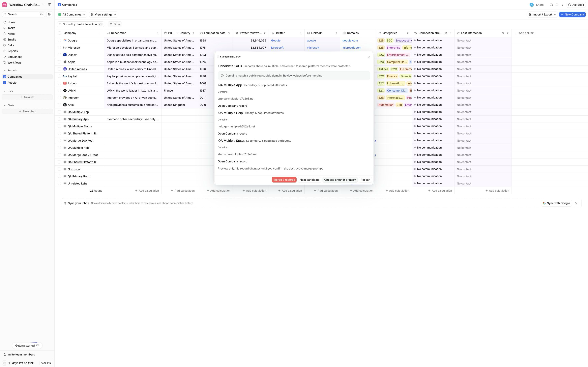Click the Airbnb company logo icon
Screen dimensions: 588x367
click(65, 83)
